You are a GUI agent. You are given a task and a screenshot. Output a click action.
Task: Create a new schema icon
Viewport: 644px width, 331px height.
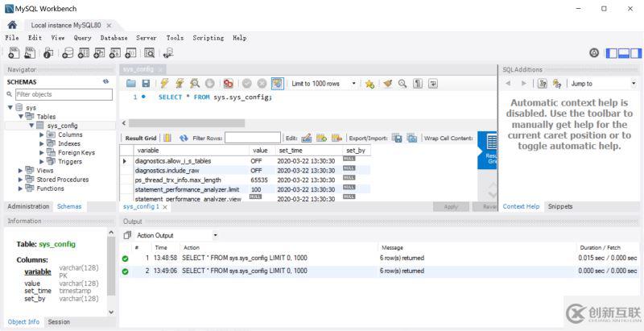68,52
